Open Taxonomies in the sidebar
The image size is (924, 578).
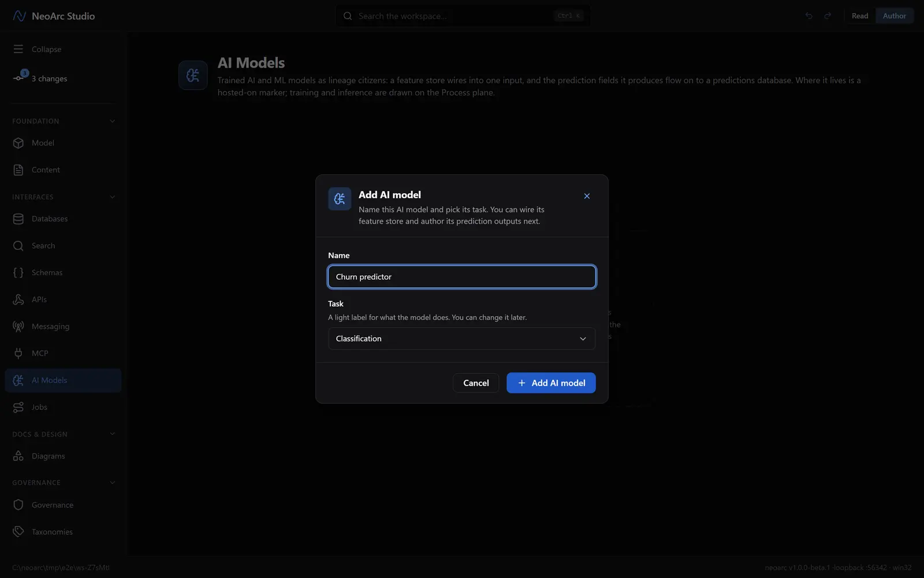click(x=63, y=532)
